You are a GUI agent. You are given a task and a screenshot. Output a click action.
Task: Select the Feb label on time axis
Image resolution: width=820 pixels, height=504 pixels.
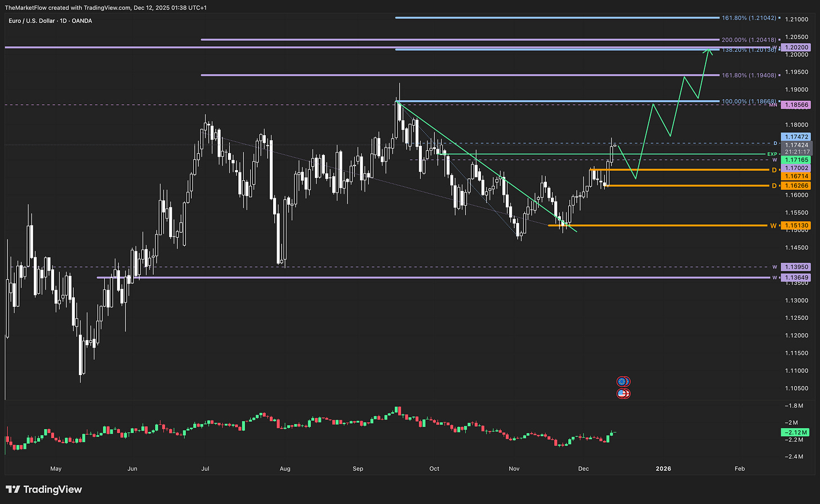[x=740, y=469]
